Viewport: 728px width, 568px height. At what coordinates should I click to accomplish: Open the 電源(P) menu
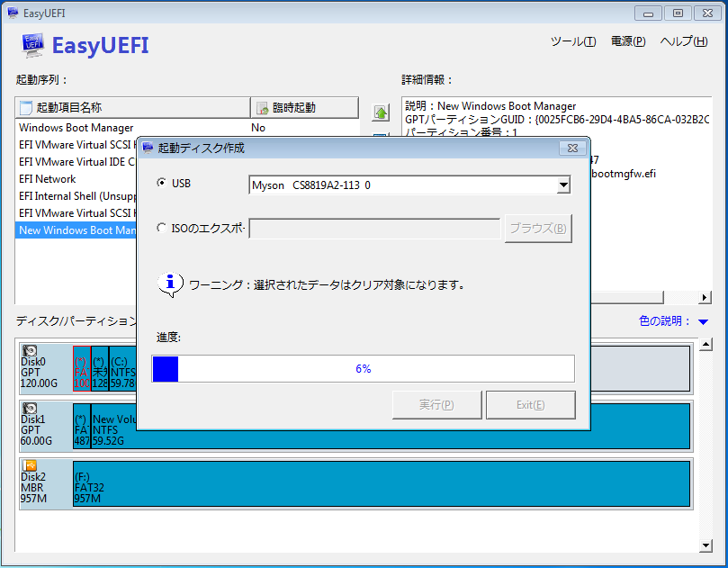[628, 41]
